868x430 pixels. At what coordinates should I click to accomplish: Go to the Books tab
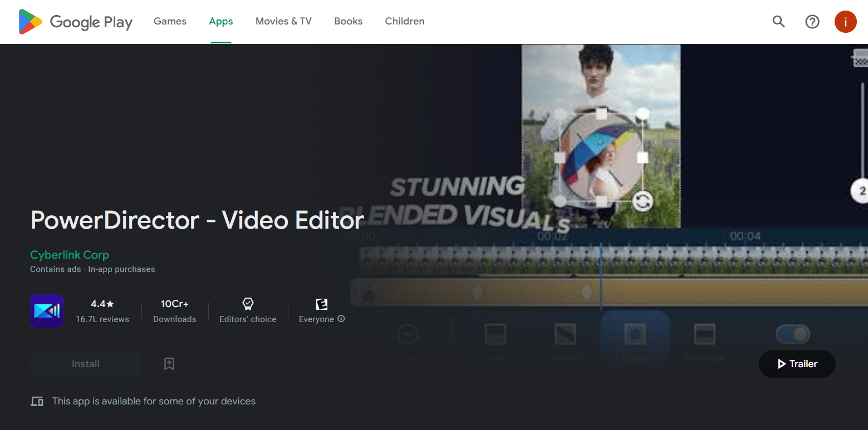click(349, 21)
